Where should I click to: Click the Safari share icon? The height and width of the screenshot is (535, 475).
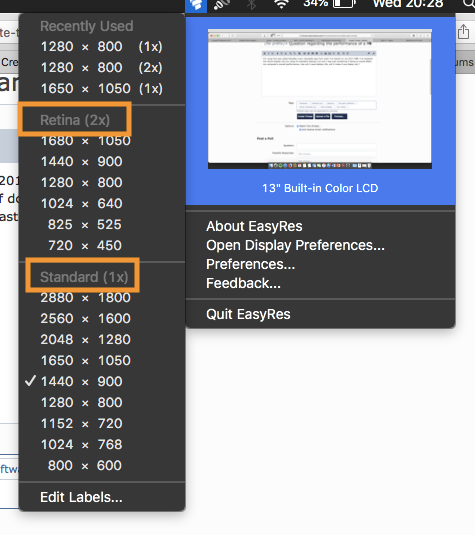click(x=463, y=32)
